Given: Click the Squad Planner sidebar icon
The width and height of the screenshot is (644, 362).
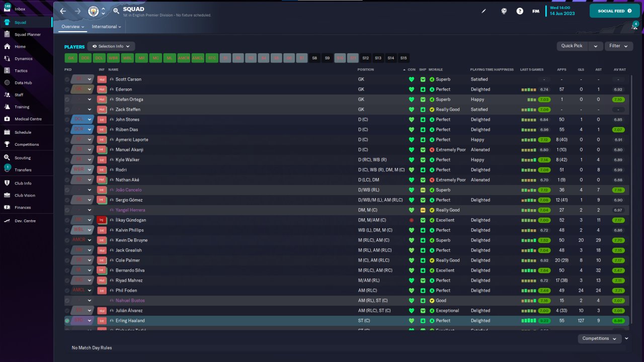Looking at the screenshot, I should 7,34.
